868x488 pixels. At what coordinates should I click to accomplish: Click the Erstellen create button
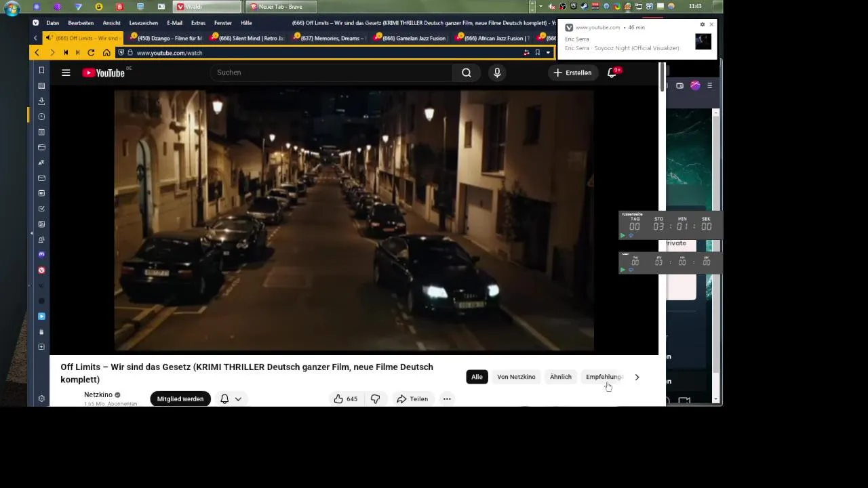[573, 73]
